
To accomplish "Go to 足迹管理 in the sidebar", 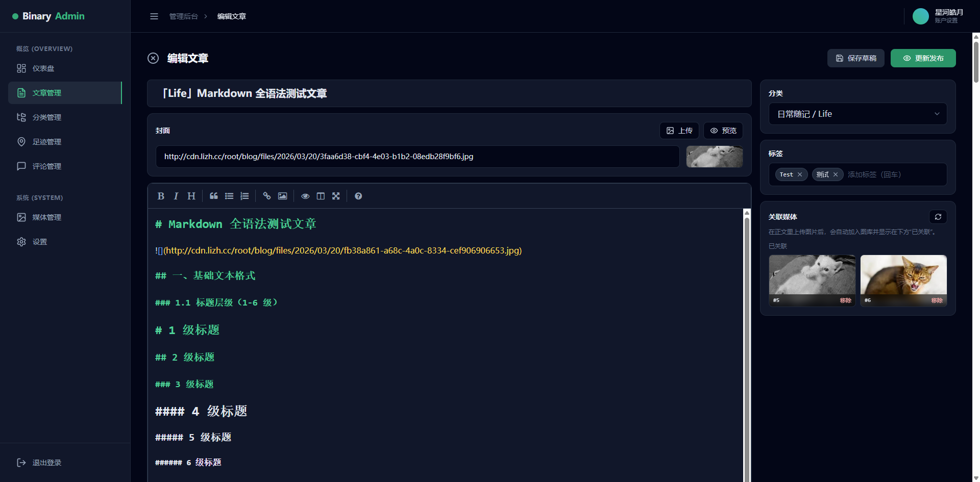I will [x=65, y=142].
